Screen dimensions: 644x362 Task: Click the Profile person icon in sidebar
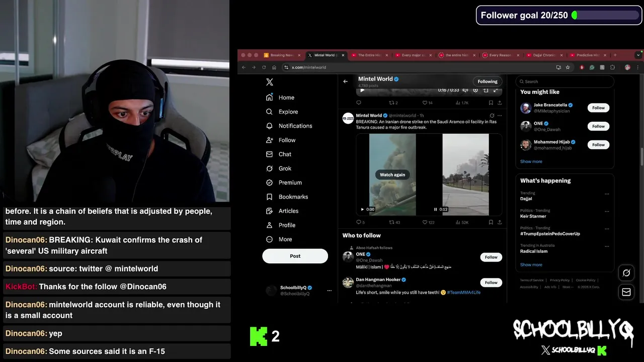point(269,225)
